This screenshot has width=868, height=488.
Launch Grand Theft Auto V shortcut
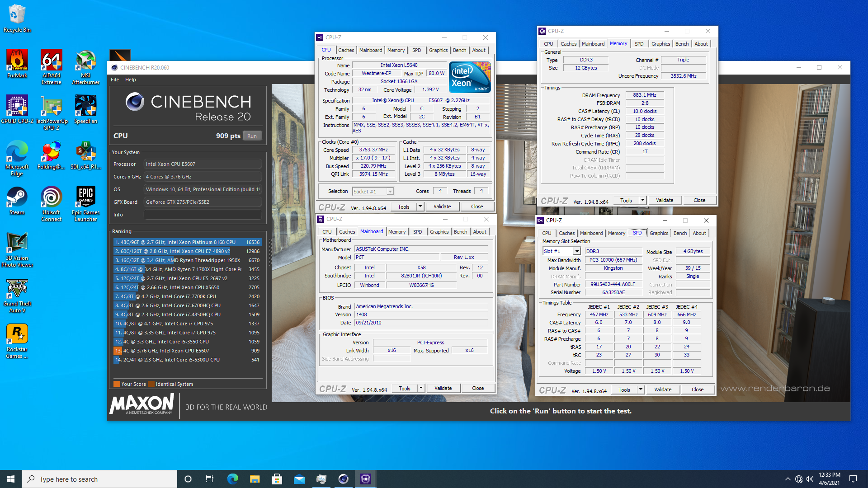(17, 295)
